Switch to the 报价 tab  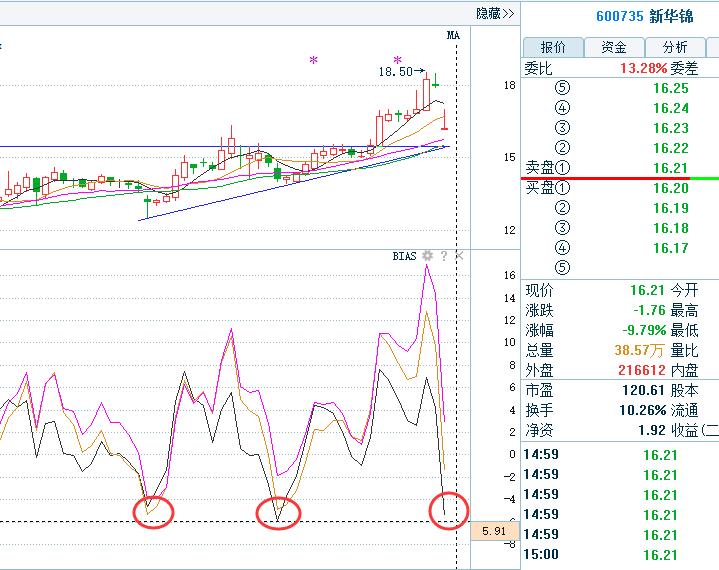[x=553, y=47]
